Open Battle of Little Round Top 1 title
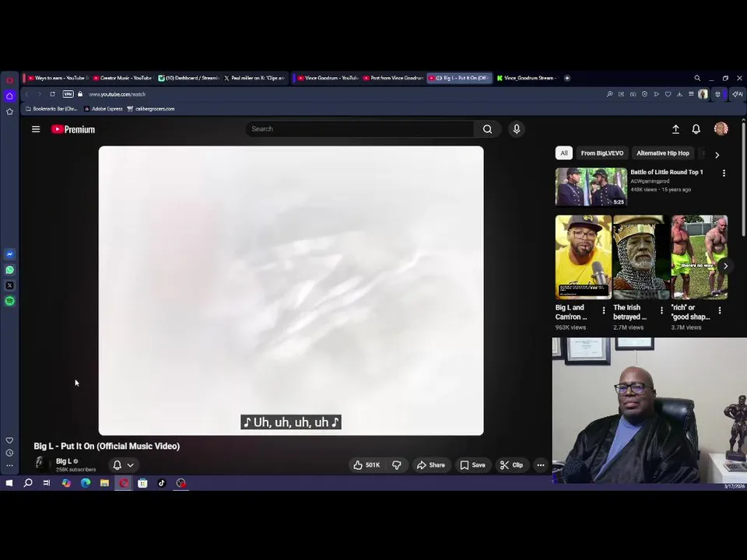Screen dimensions: 747x560 pyautogui.click(x=667, y=172)
